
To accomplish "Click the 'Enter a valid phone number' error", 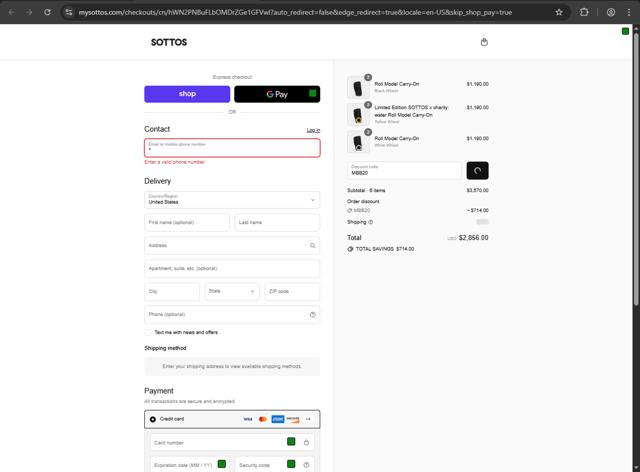I will coord(174,162).
